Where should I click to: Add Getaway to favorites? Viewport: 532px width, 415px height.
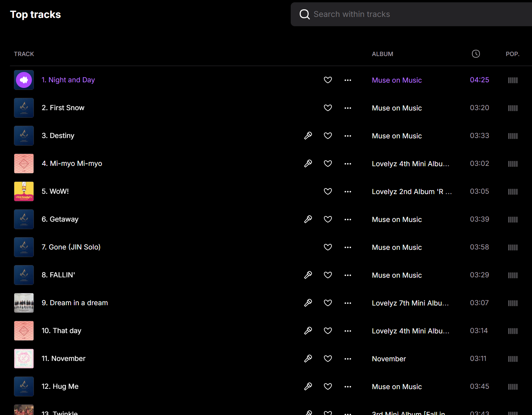click(328, 219)
